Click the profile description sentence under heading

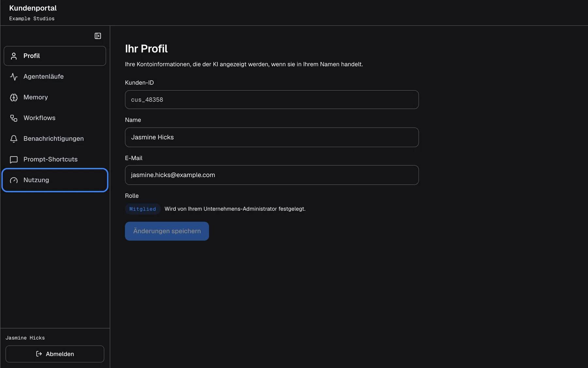pyautogui.click(x=244, y=64)
